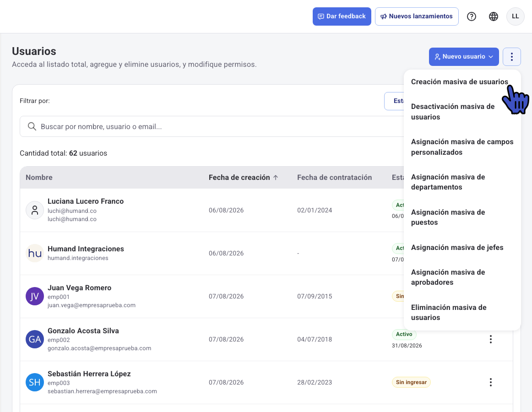Click the Activo badge for Gonzalo
This screenshot has width=532, height=412.
click(404, 334)
